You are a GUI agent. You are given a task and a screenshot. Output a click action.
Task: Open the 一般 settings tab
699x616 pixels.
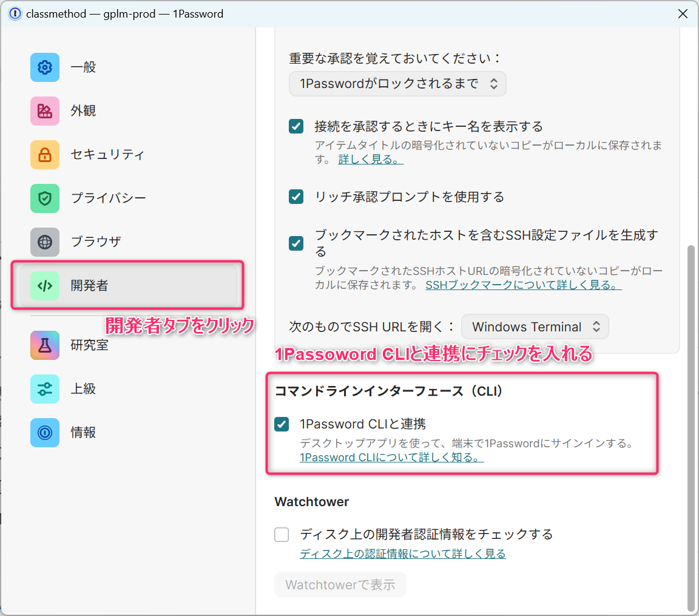(x=129, y=67)
